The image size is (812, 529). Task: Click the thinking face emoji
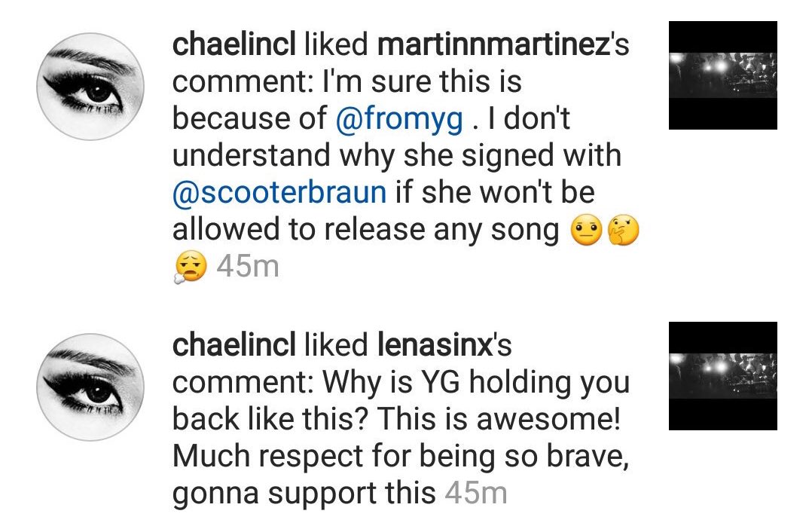click(623, 231)
